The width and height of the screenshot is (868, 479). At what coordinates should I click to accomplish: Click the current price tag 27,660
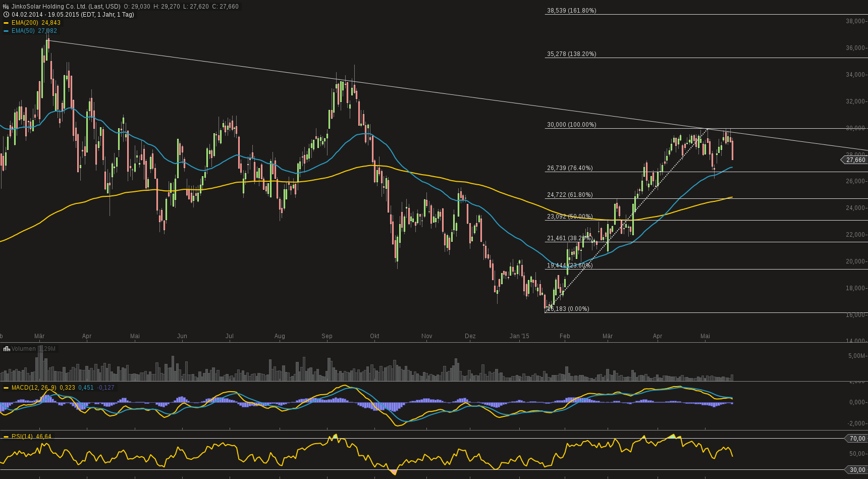coord(855,160)
